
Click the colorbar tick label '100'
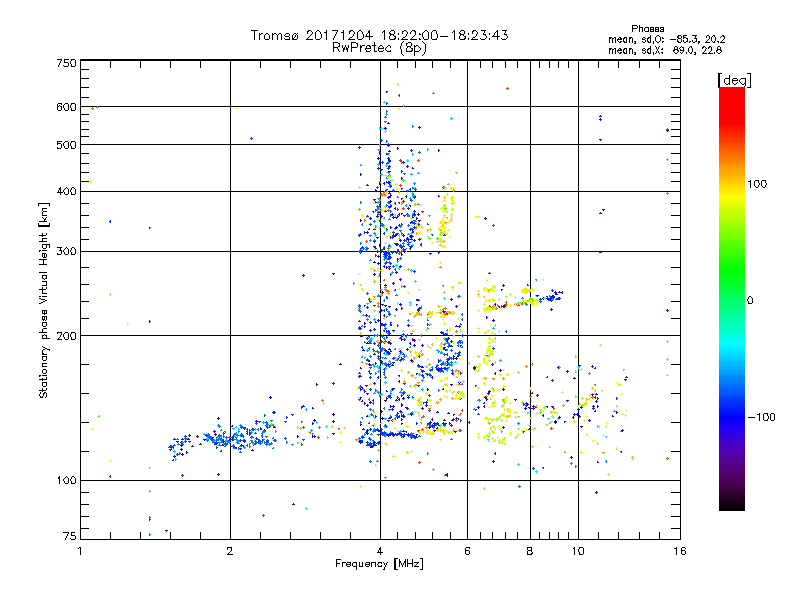tap(757, 184)
